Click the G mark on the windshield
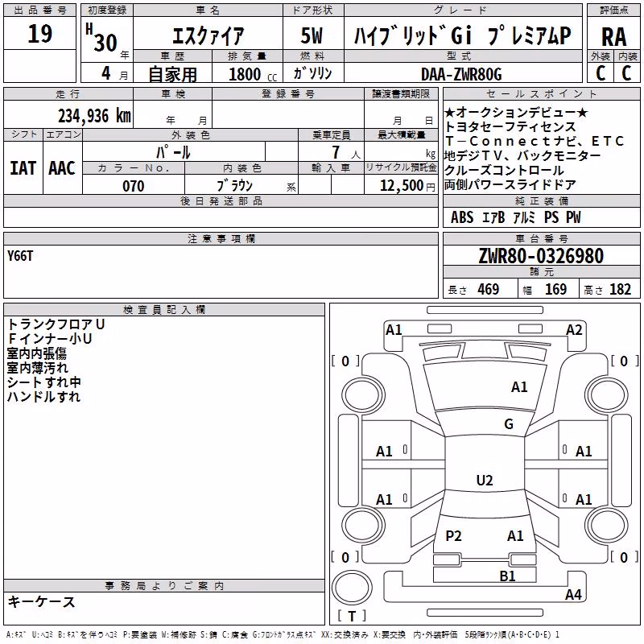644x644 pixels. [509, 423]
